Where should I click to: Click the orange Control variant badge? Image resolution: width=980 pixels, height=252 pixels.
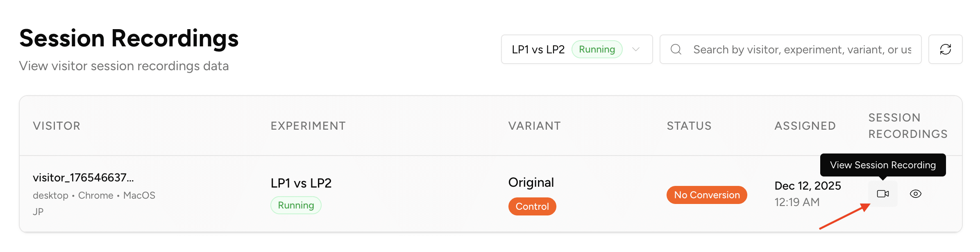pos(532,206)
